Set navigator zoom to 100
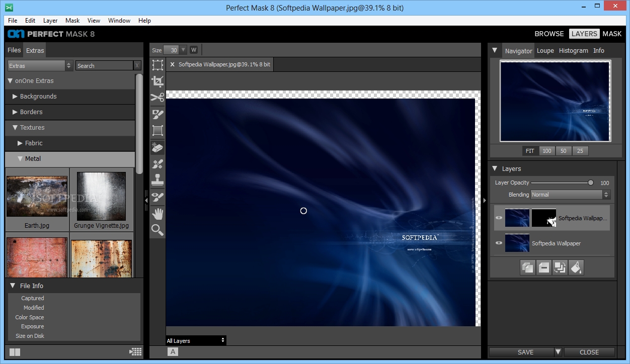The image size is (630, 364). 546,151
